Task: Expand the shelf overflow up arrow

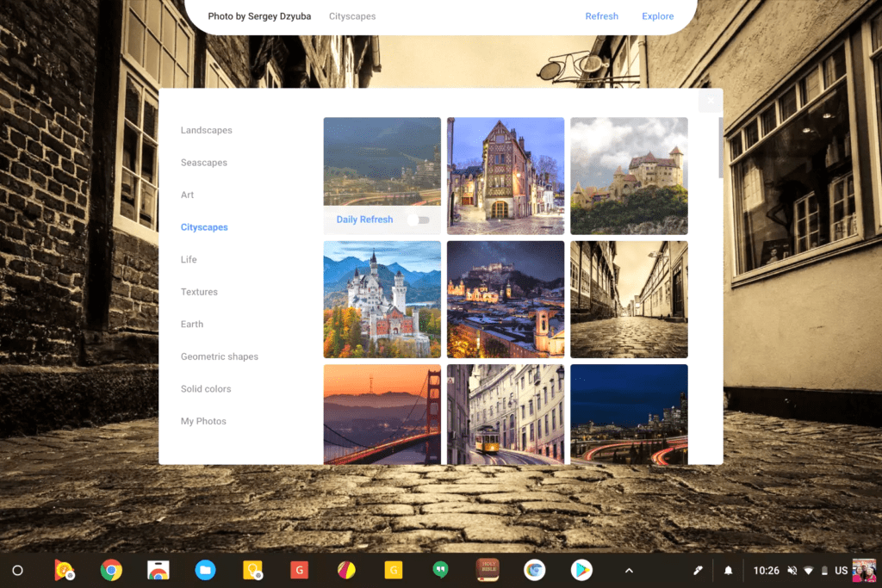Action: pos(629,570)
